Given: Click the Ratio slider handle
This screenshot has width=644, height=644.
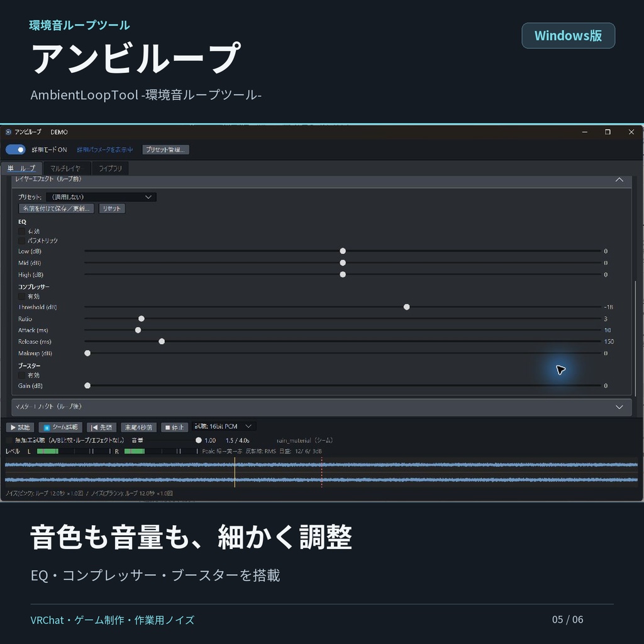Looking at the screenshot, I should [142, 319].
